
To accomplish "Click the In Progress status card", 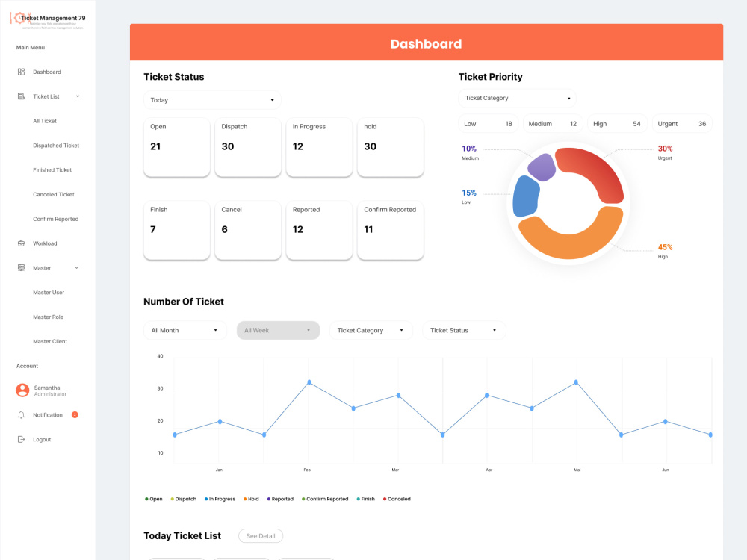I will (319, 147).
